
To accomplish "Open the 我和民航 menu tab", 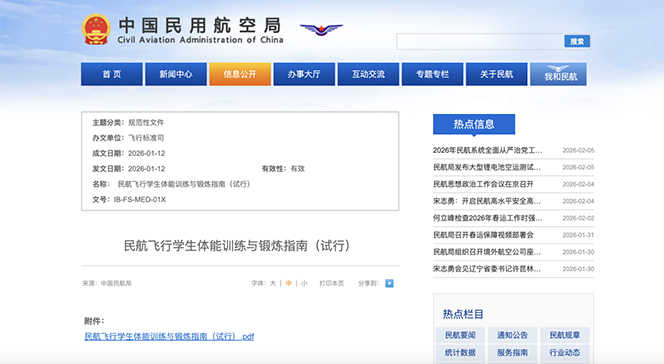I will [x=559, y=74].
